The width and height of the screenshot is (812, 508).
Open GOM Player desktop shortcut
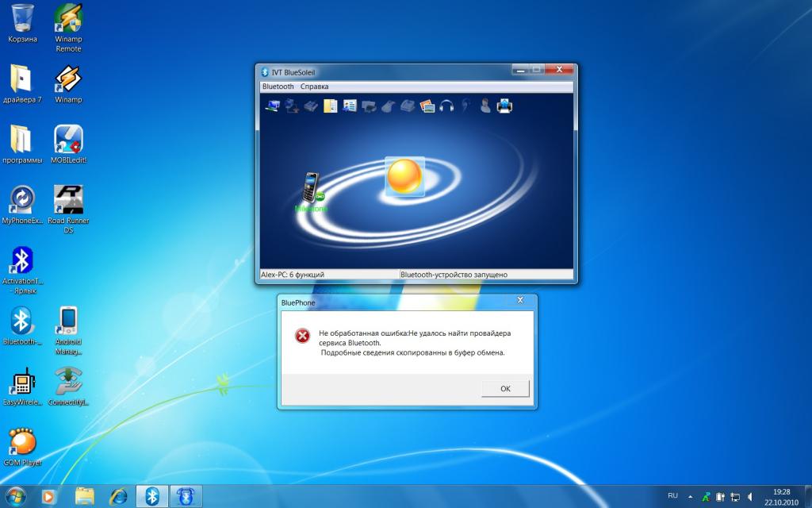22,443
